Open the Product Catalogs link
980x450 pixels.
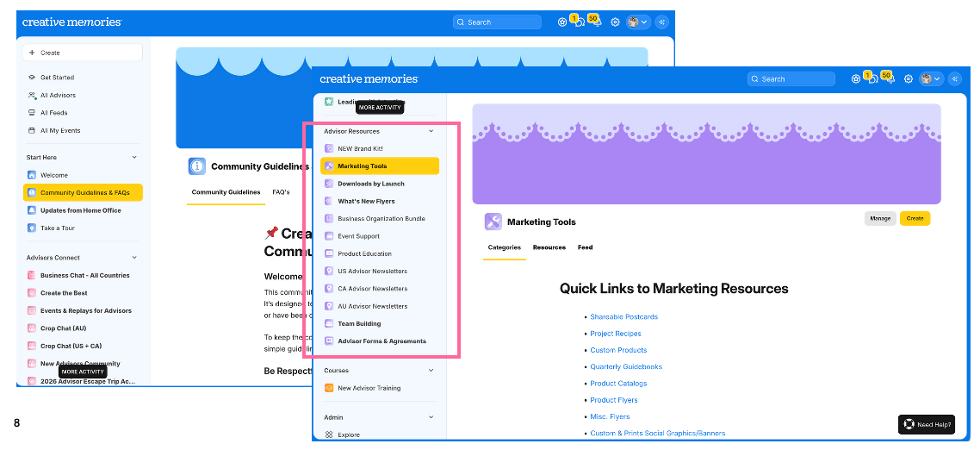(619, 383)
